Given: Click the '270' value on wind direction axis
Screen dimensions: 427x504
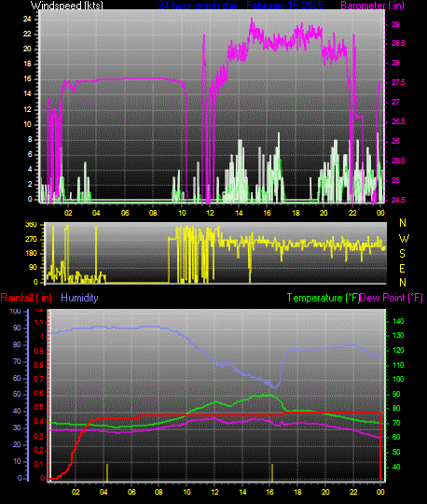Looking at the screenshot, I should 31,240.
